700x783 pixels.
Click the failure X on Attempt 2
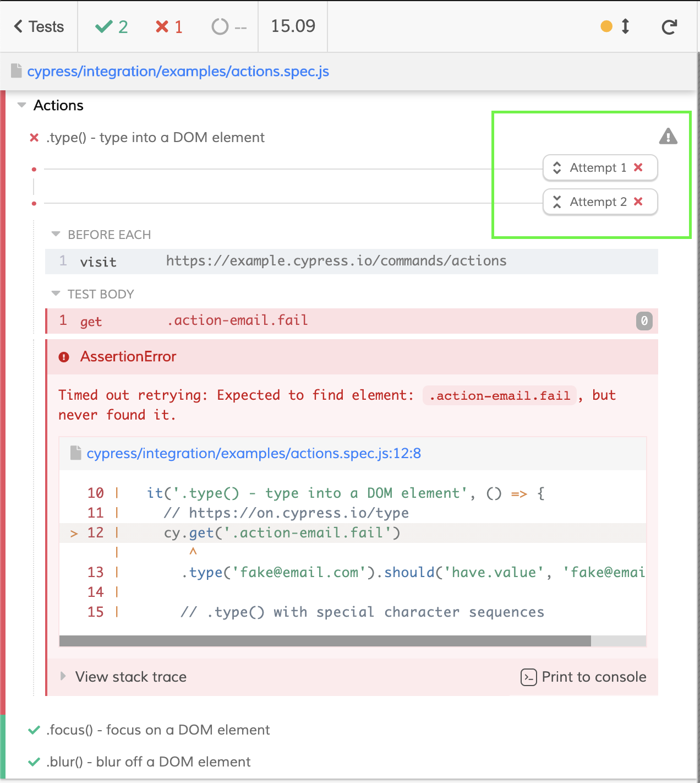[x=638, y=202]
